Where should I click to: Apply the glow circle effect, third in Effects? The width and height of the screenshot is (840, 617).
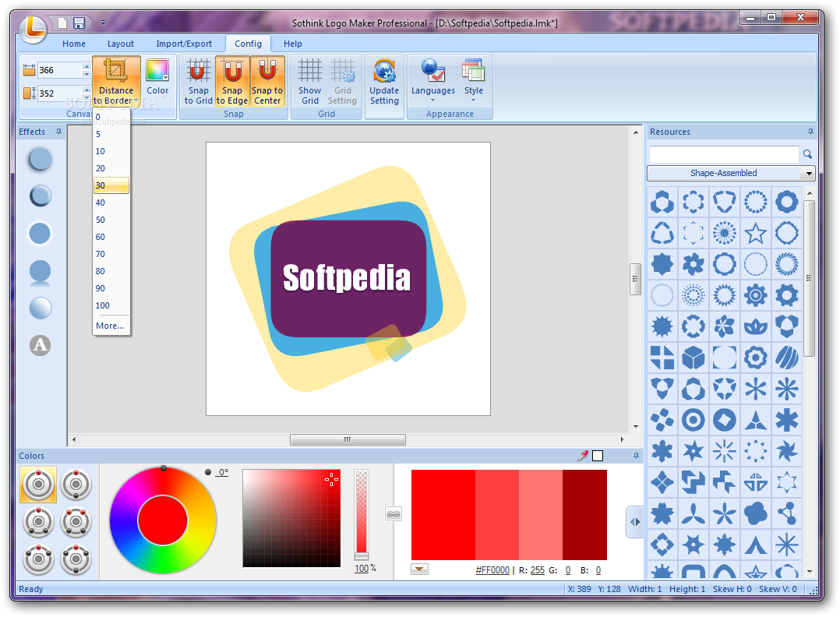pos(40,234)
